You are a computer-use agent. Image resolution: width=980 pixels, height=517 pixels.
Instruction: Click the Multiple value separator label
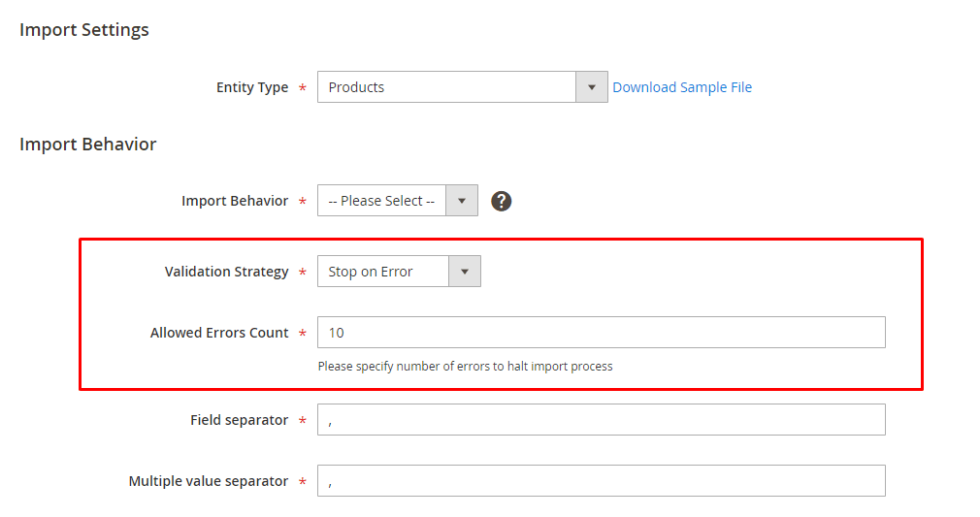[209, 481]
